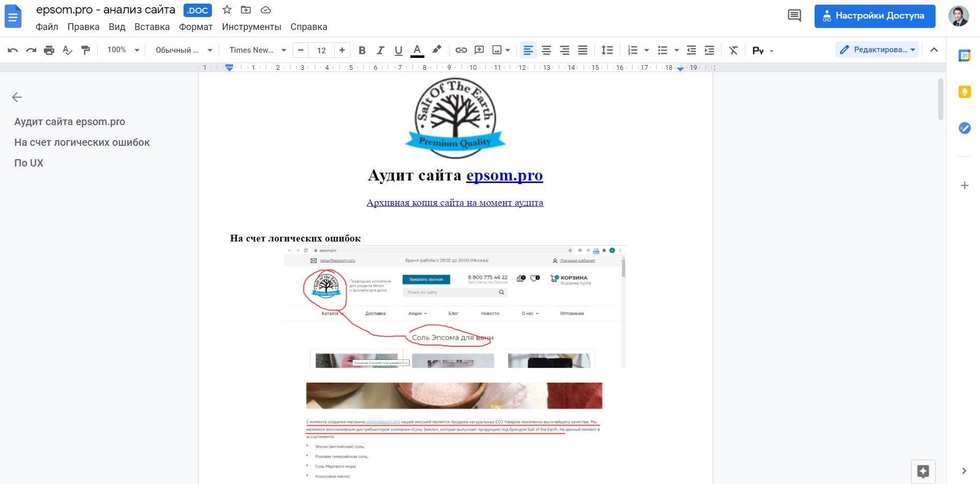This screenshot has height=484, width=980.
Task: Open paragraph style dropdown Обычный
Action: 183,50
